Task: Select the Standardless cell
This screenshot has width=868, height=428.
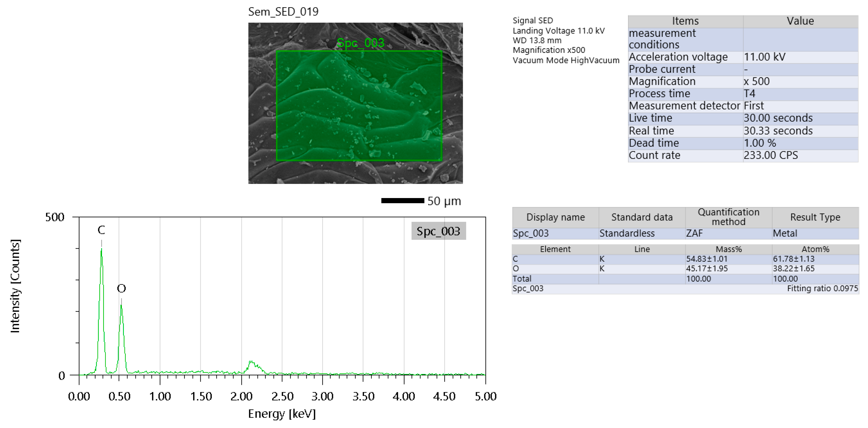Action: (x=627, y=233)
